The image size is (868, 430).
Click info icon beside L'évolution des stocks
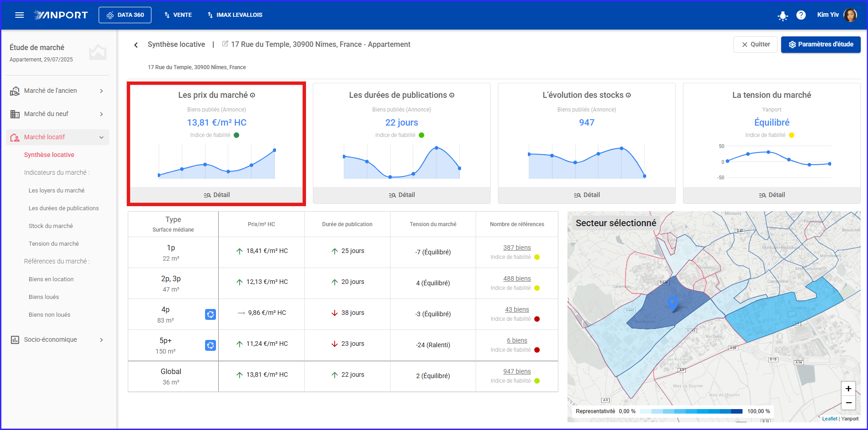(628, 95)
